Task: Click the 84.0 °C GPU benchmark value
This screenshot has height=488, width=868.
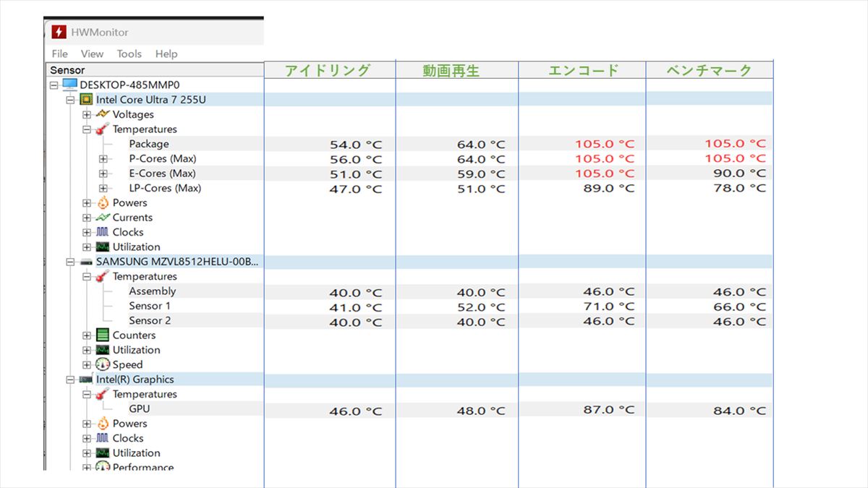Action: click(x=739, y=411)
